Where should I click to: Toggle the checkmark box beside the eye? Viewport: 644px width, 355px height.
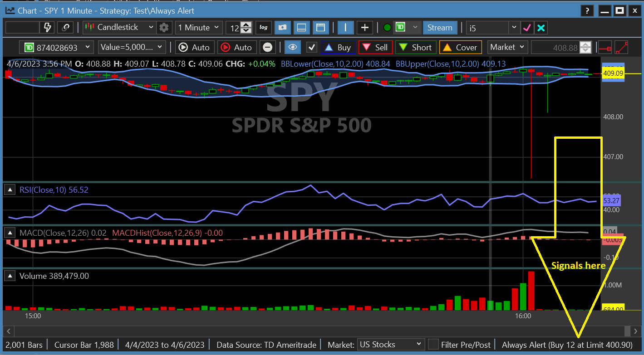(x=311, y=47)
